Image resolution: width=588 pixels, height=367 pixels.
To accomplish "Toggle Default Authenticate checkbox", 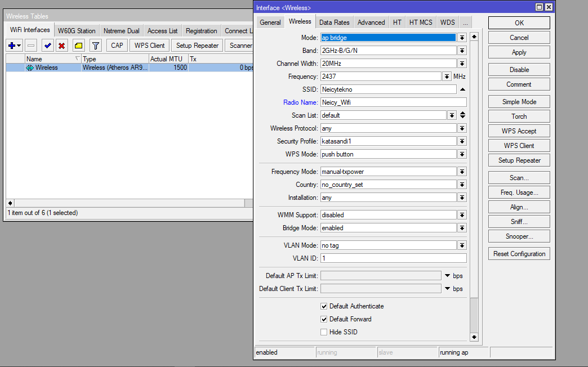I will coord(324,306).
